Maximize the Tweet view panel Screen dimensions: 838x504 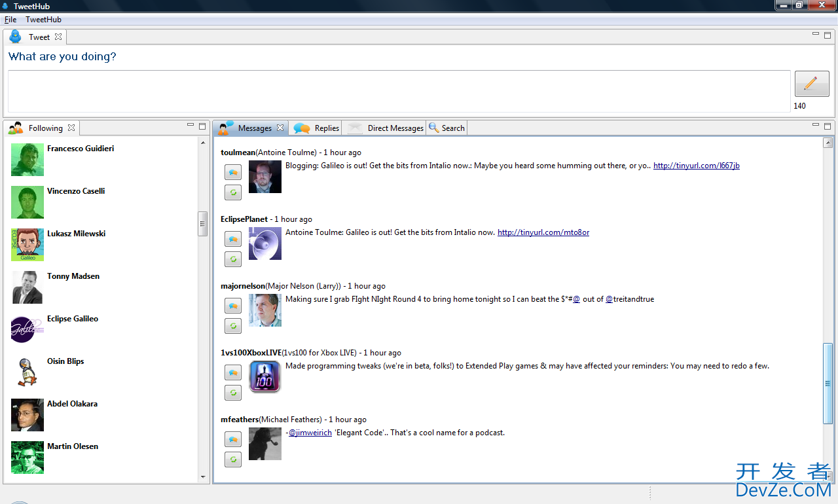coord(828,34)
